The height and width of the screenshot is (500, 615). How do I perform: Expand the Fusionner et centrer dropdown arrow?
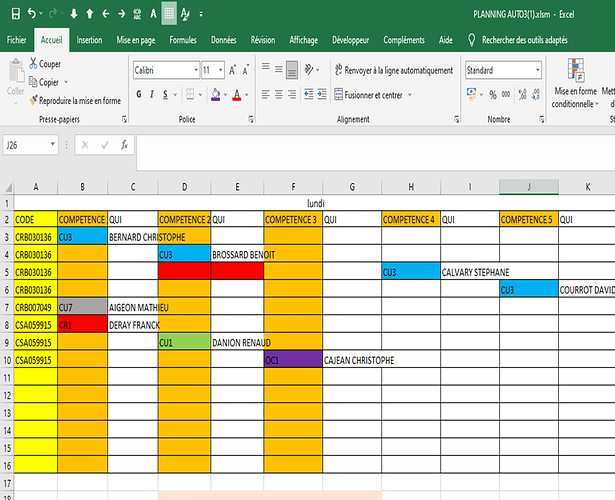pos(408,95)
